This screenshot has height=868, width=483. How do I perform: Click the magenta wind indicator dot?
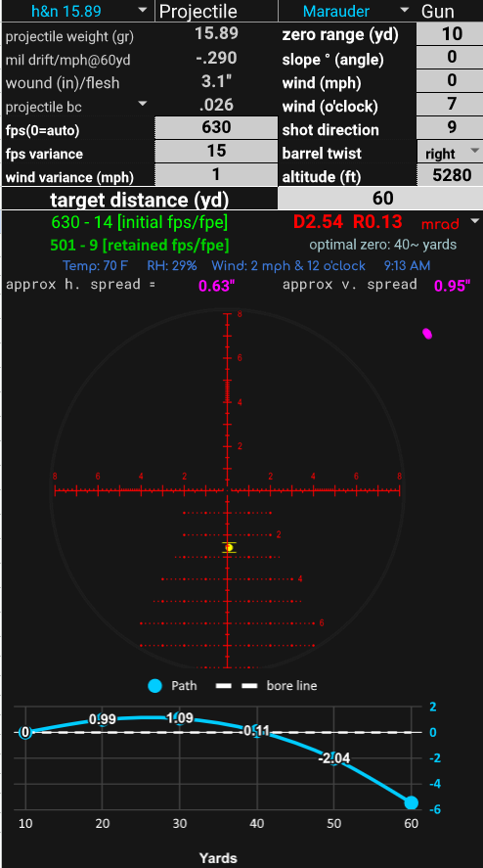(x=427, y=334)
